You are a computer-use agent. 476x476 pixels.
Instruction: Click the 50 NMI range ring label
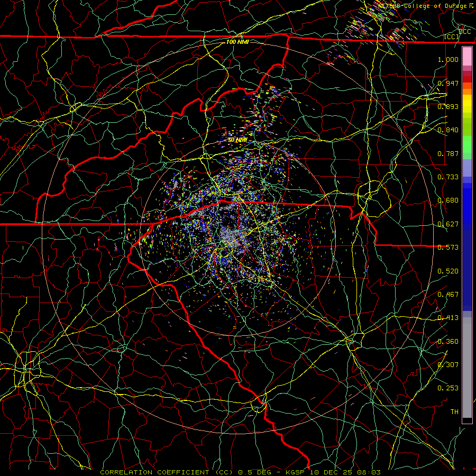point(237,140)
